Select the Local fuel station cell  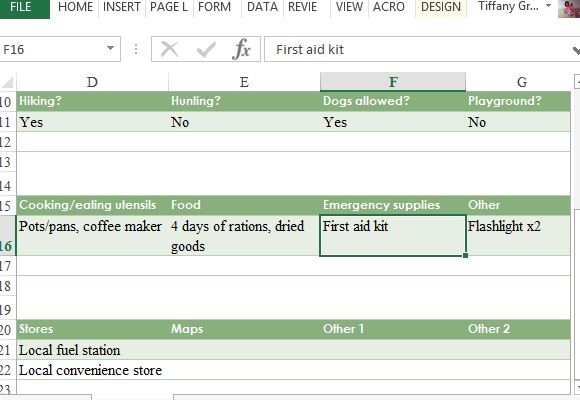(x=92, y=350)
